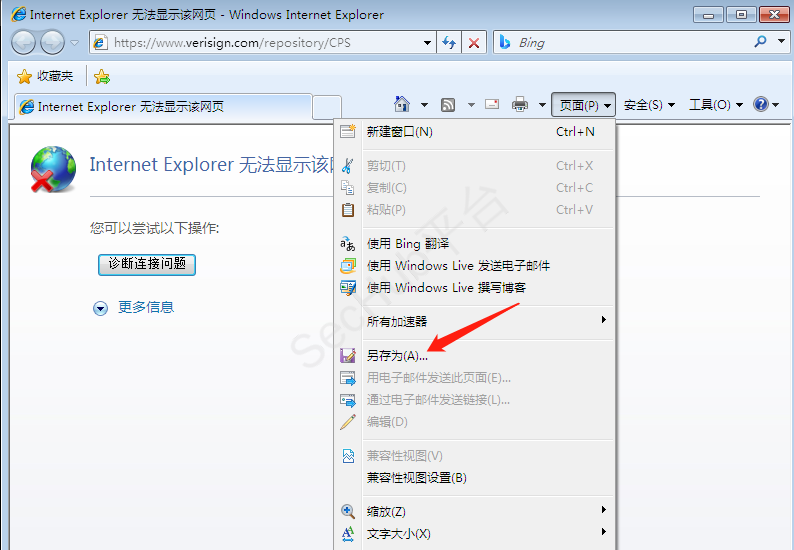Viewport: 794px width, 550px height.
Task: Choose 新建窗口(N) menu entry
Action: pyautogui.click(x=399, y=131)
